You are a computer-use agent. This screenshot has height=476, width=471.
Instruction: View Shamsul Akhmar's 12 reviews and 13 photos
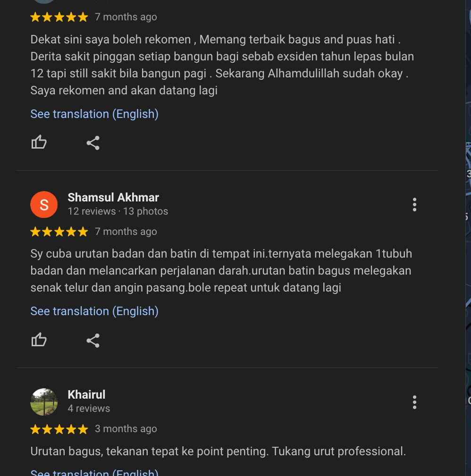tap(118, 211)
